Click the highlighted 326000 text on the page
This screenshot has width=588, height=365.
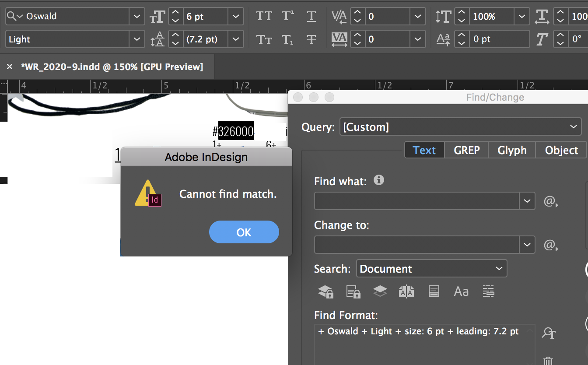click(x=236, y=131)
